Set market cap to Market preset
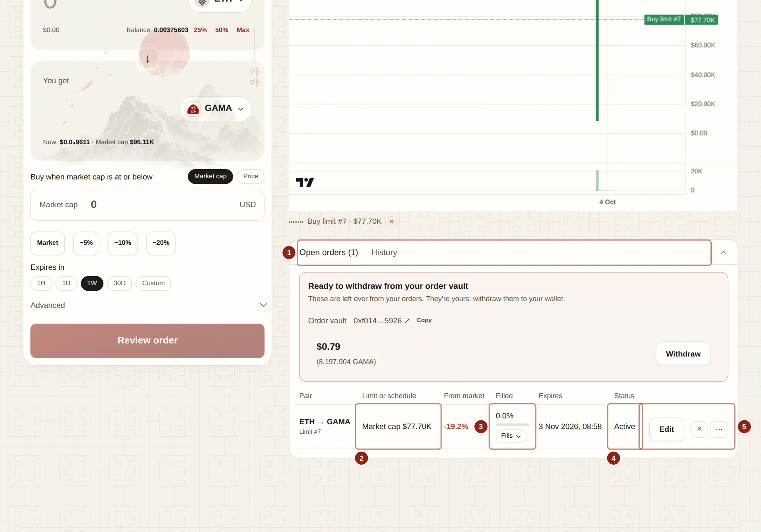The image size is (761, 532). pyautogui.click(x=48, y=243)
